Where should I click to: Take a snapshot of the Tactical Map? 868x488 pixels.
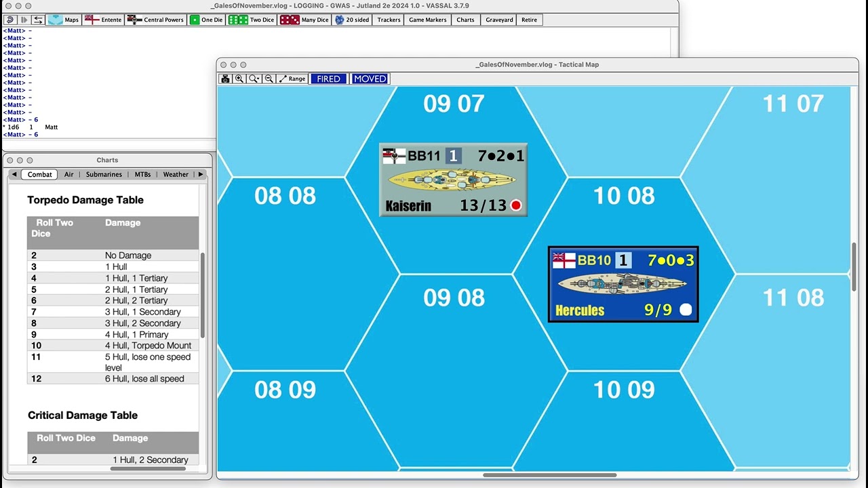click(x=225, y=79)
